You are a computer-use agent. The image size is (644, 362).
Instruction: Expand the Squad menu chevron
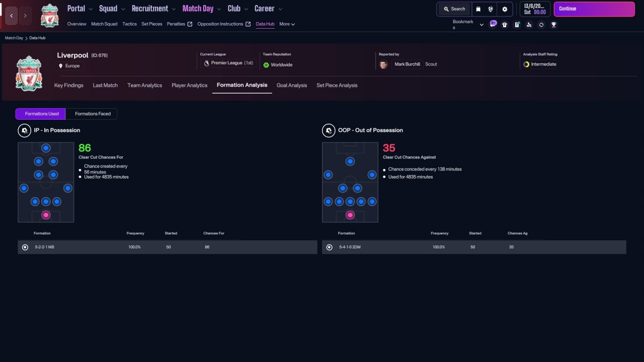click(x=123, y=9)
